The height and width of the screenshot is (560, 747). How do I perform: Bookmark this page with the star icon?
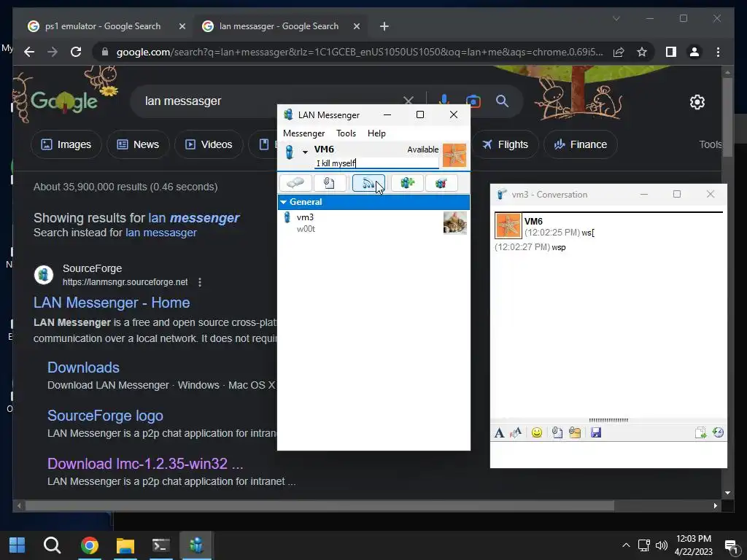coord(642,52)
